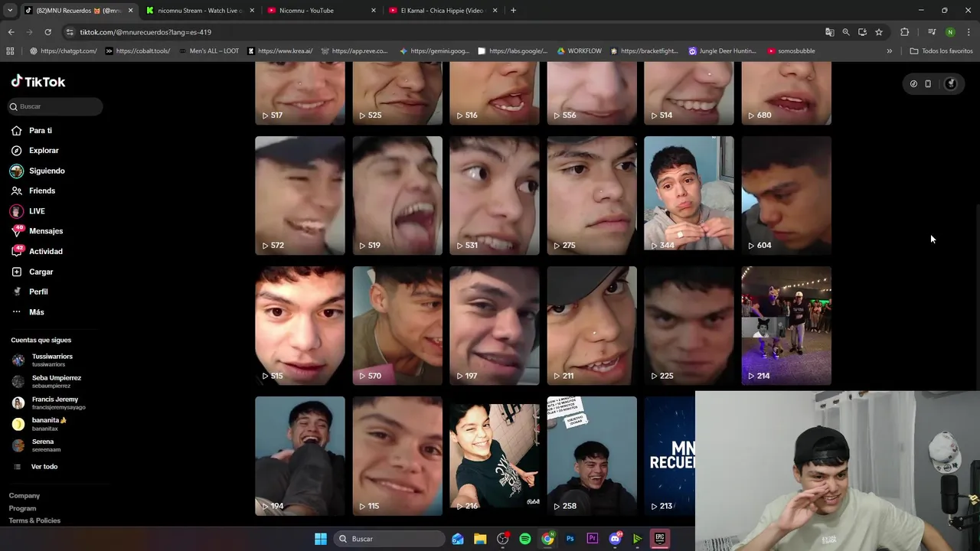
Task: Open video thumbnail with 519 views
Action: [x=397, y=195]
